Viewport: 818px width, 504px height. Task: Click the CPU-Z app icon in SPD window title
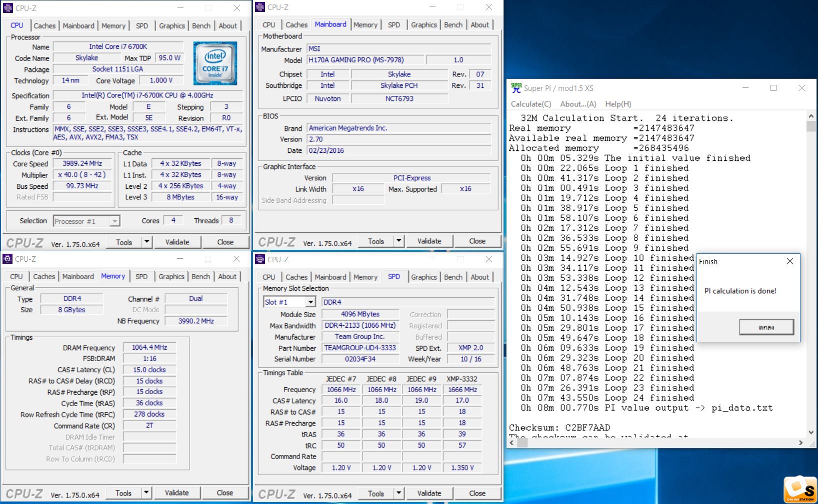tap(260, 259)
